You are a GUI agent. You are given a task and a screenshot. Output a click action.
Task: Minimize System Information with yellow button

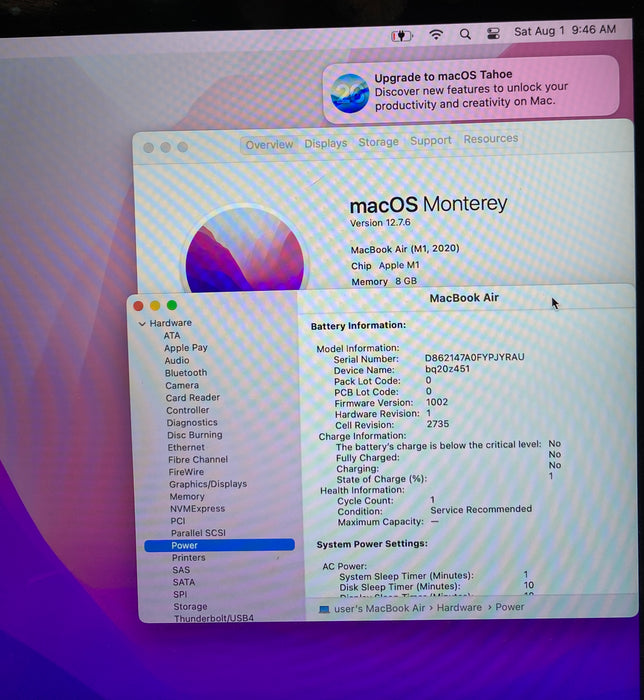point(155,305)
